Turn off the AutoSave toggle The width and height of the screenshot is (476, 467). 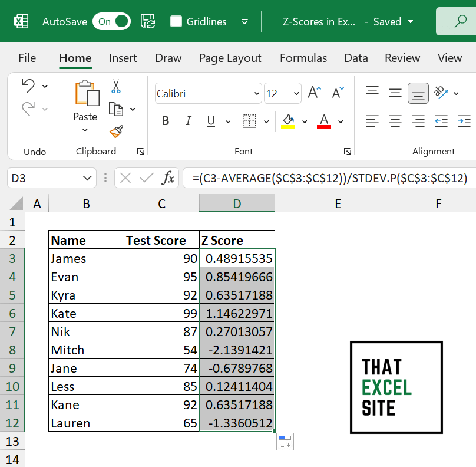click(x=111, y=21)
